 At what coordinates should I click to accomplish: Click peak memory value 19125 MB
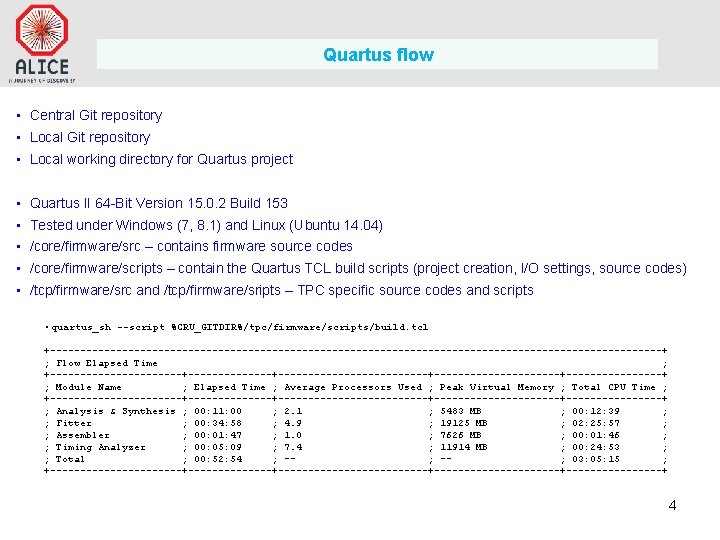(x=463, y=423)
